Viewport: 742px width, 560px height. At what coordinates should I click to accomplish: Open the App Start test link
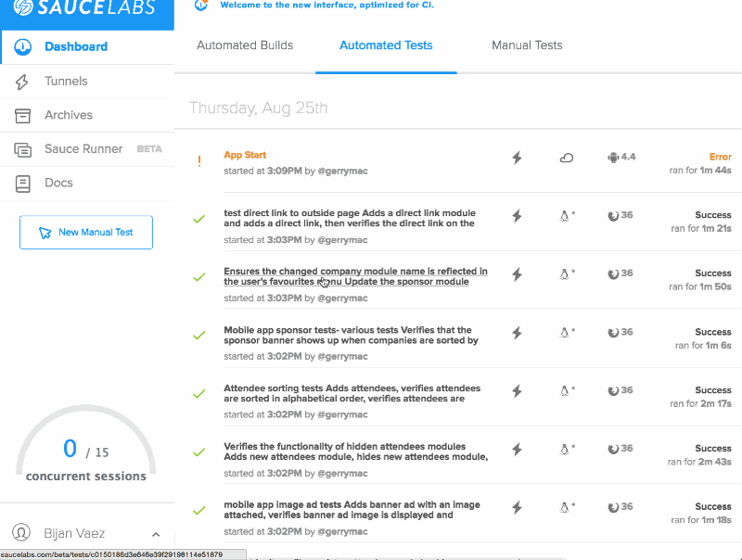245,155
